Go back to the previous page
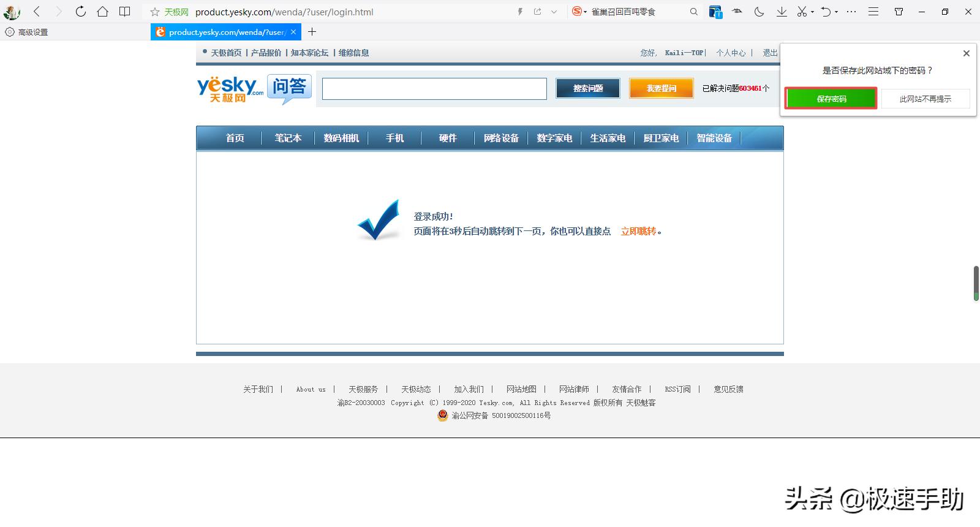Viewport: 980px width, 527px height. 37,12
